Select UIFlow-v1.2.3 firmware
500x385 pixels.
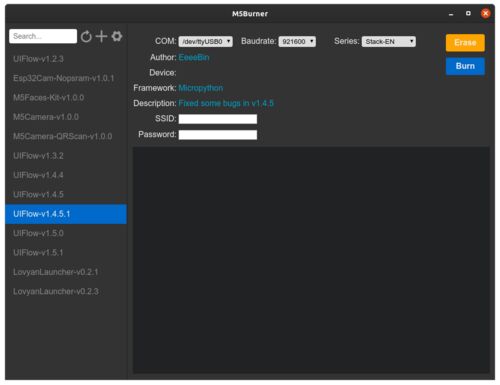(x=66, y=59)
